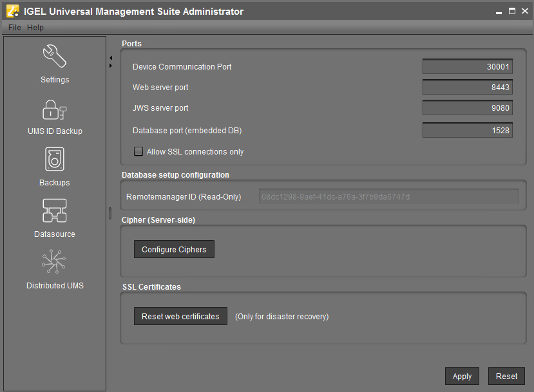
Task: Click the Web server port field
Action: pyautogui.click(x=468, y=87)
